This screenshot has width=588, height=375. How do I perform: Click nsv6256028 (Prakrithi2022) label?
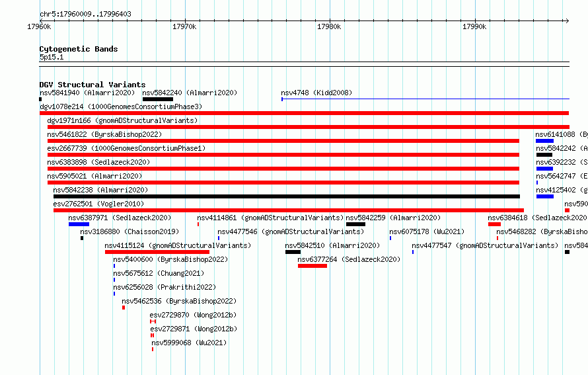point(165,287)
